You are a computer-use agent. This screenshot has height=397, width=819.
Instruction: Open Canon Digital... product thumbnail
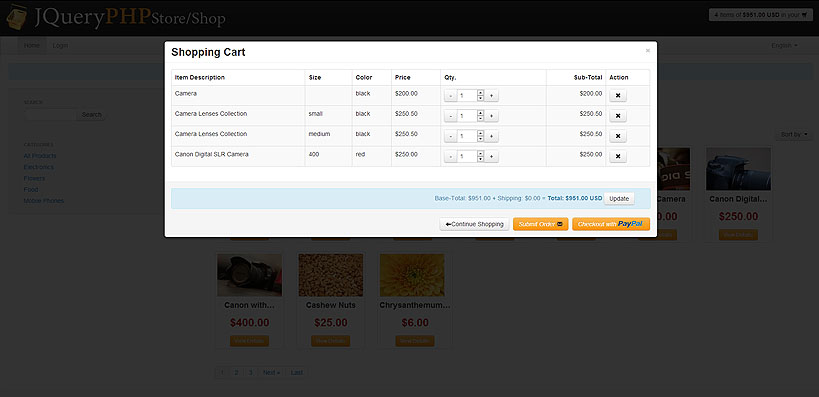click(x=739, y=169)
